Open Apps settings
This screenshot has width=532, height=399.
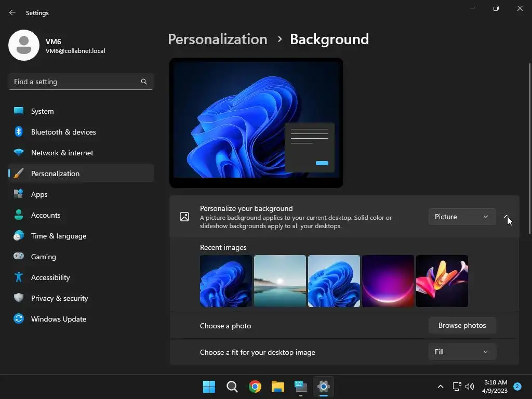pyautogui.click(x=81, y=194)
